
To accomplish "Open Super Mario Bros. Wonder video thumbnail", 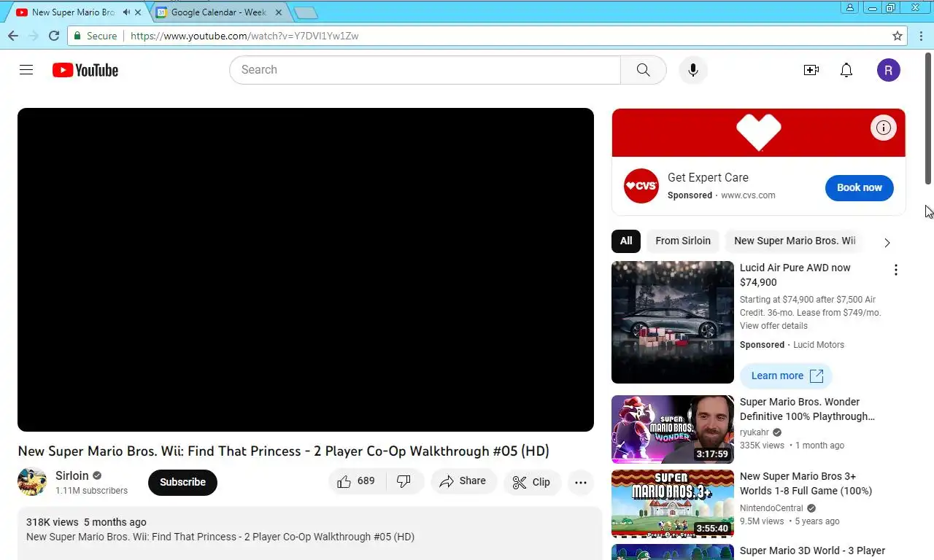I will pyautogui.click(x=673, y=429).
